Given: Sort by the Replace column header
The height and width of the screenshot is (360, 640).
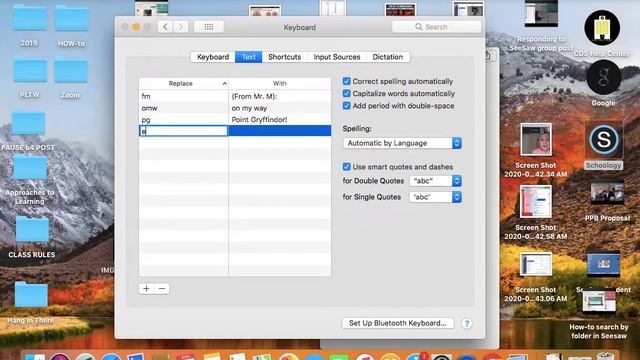Looking at the screenshot, I should click(x=183, y=83).
